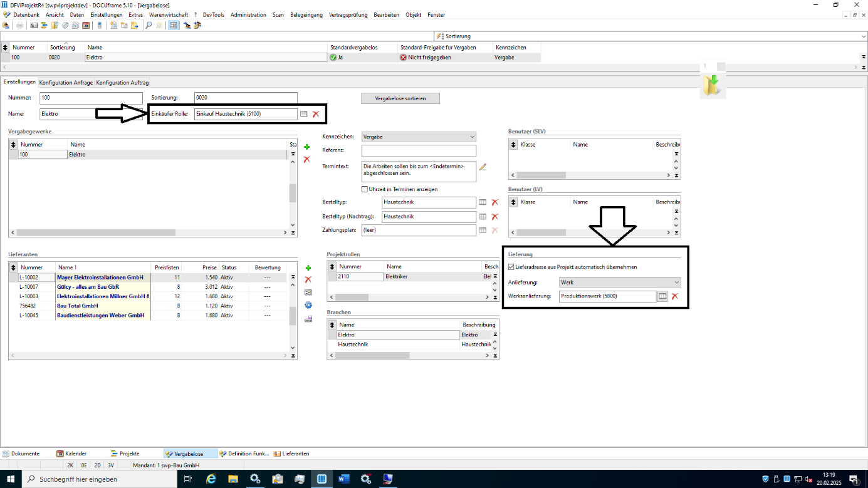Open lookup list for Werksanlieferung
This screenshot has width=868, height=488.
click(x=662, y=296)
